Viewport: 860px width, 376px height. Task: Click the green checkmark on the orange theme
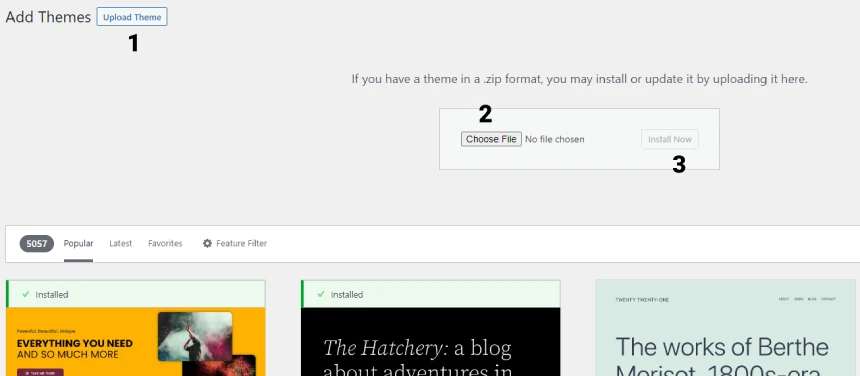(x=26, y=294)
